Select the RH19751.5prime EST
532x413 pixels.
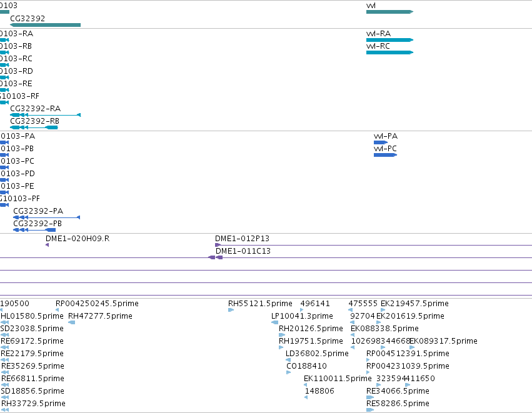[x=281, y=347]
